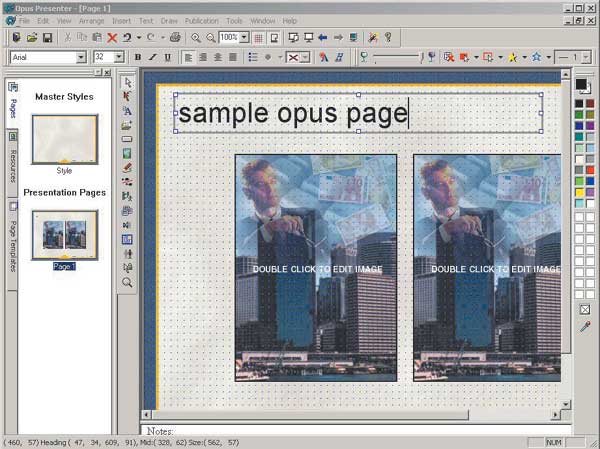Image resolution: width=600 pixels, height=449 pixels.
Task: Open the font size 32 dropdown
Action: click(x=119, y=57)
